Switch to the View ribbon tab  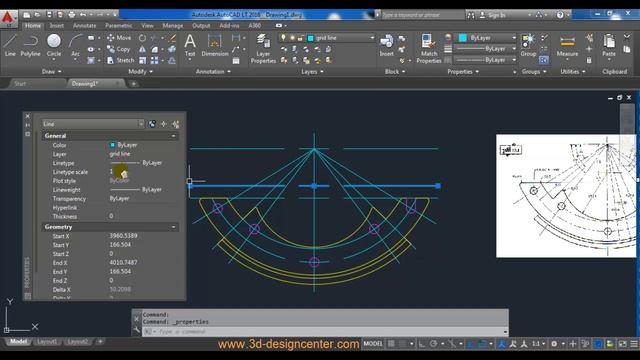(x=147, y=25)
